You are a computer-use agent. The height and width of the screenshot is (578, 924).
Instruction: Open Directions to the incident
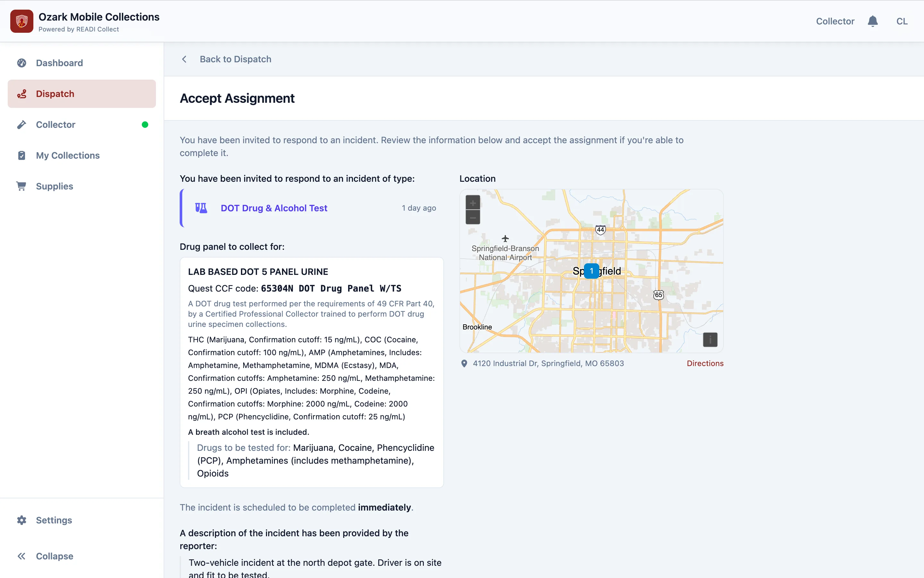[x=705, y=363]
